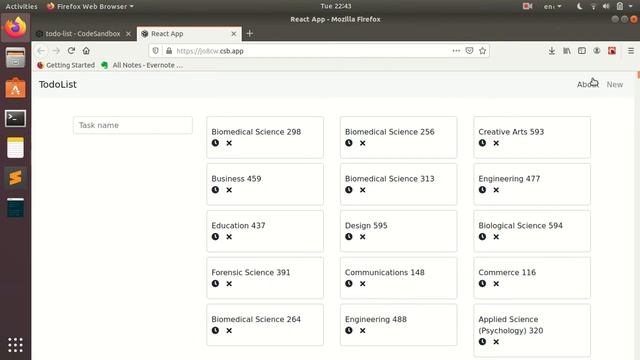Open Firefox downloads panel
The image size is (640, 360).
pos(551,51)
